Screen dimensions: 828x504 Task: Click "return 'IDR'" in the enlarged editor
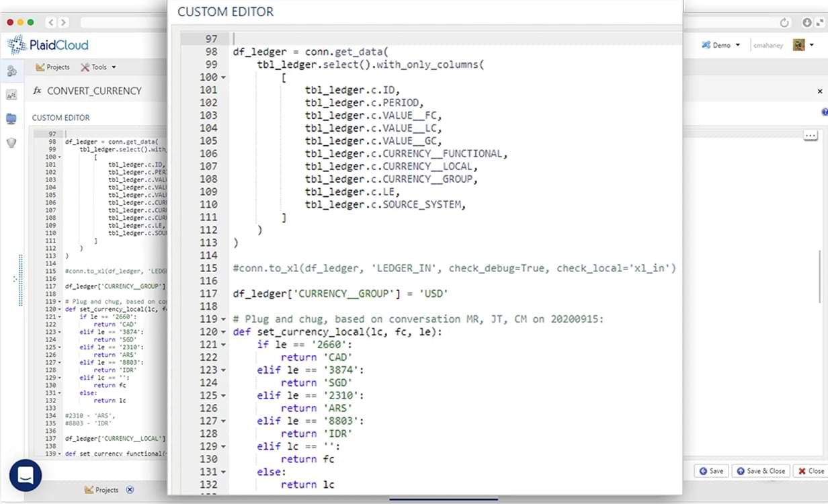(x=317, y=435)
